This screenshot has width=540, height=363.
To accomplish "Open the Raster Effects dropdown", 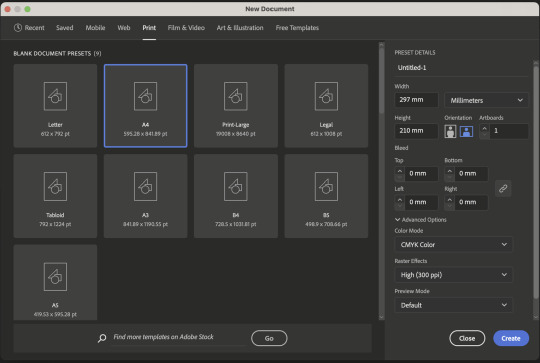I will coord(453,275).
